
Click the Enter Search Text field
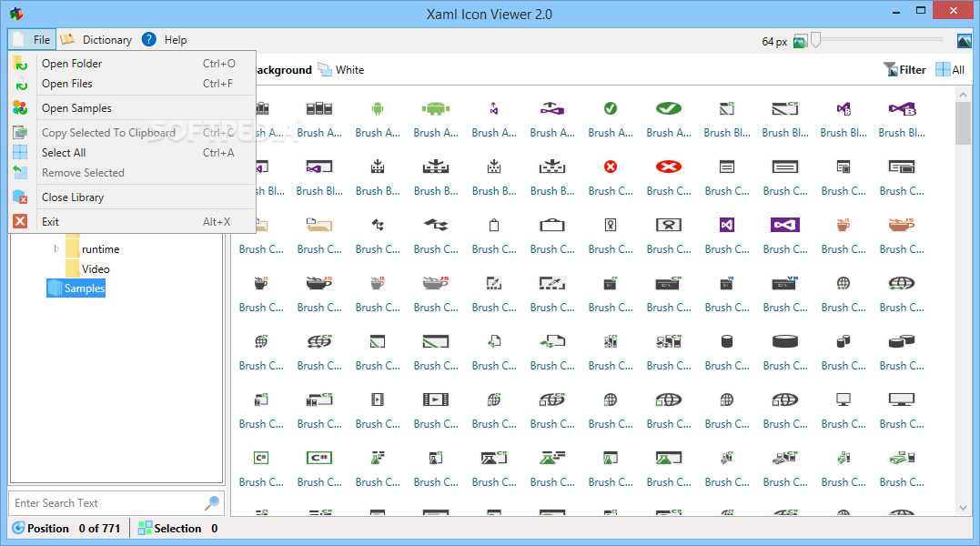[x=106, y=503]
